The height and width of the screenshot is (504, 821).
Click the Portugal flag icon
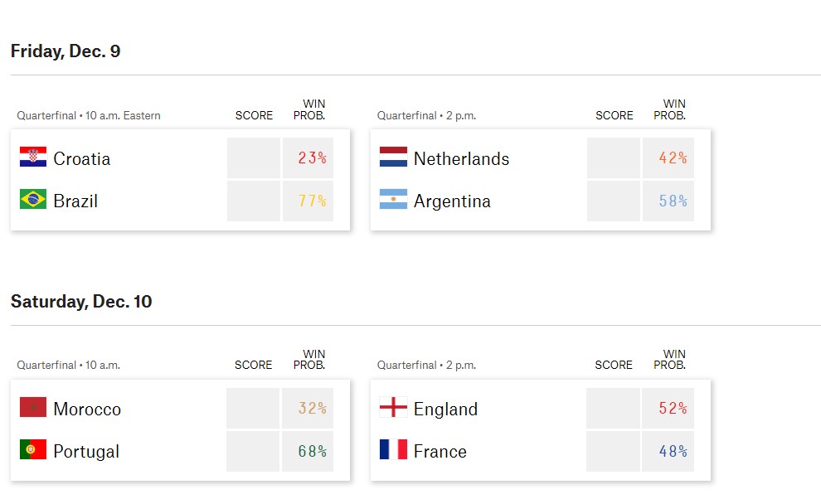pos(33,450)
